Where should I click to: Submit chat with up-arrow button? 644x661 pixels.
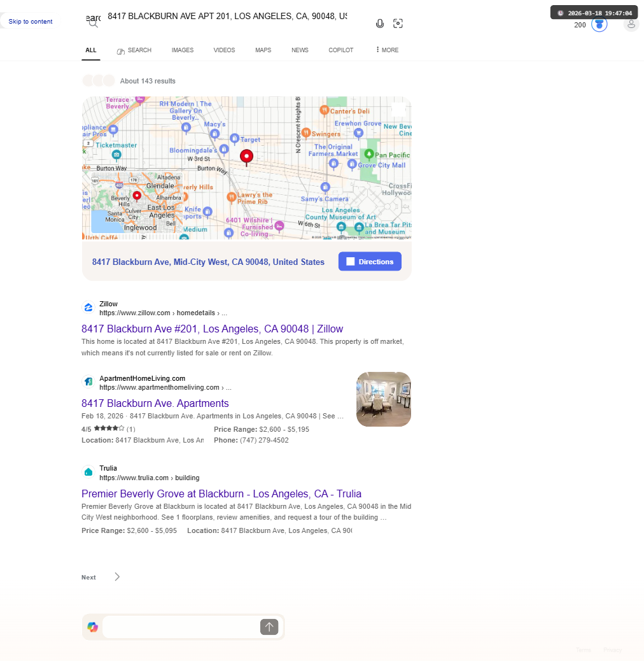(269, 627)
